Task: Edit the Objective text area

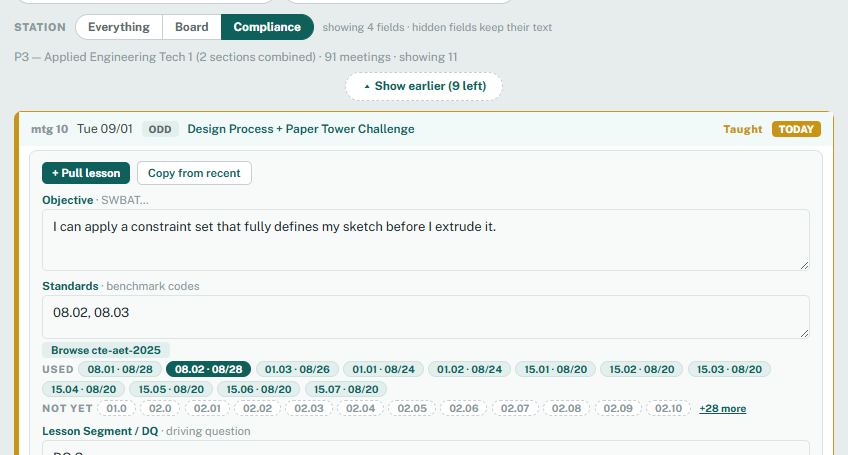Action: [x=426, y=240]
